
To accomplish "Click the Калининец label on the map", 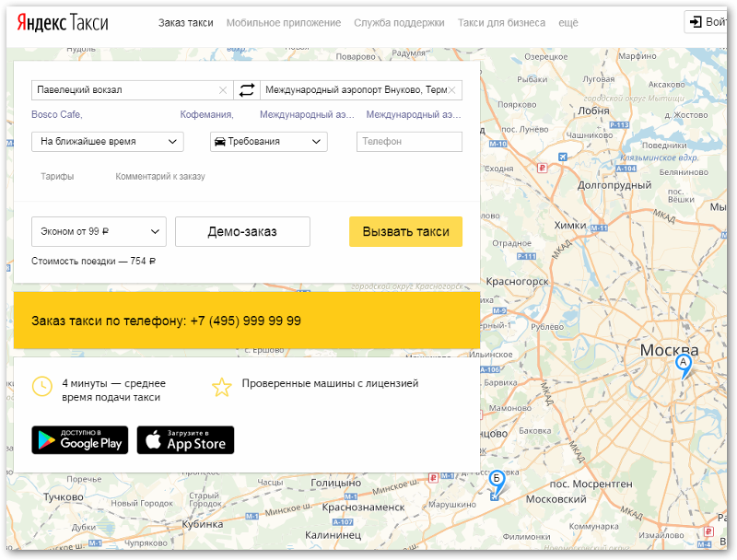I will tap(333, 535).
